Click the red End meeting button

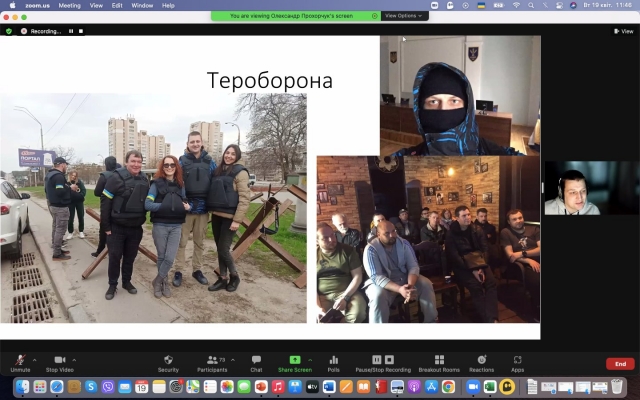[x=620, y=364]
